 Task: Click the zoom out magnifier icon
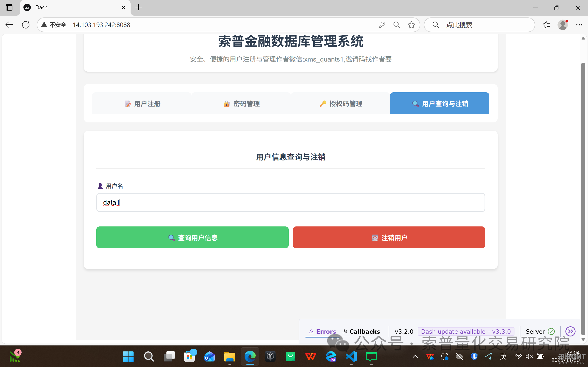coord(397,25)
